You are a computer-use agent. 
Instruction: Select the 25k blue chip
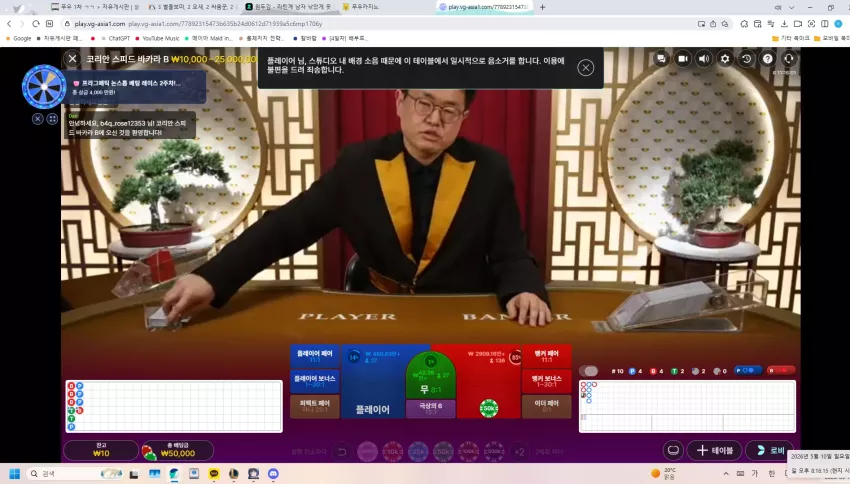click(418, 451)
